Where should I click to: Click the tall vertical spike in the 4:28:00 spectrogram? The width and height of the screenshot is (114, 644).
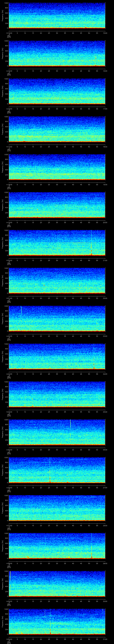(x=92, y=546)
